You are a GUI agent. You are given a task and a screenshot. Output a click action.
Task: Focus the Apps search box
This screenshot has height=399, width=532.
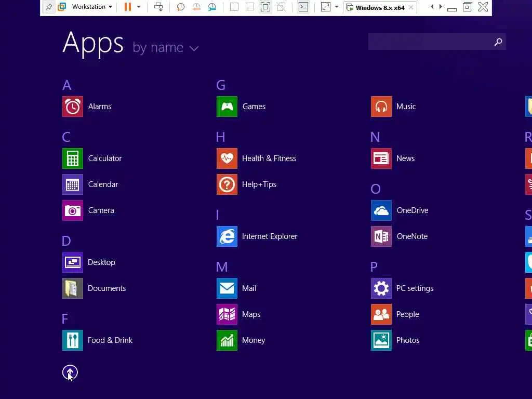coord(437,42)
